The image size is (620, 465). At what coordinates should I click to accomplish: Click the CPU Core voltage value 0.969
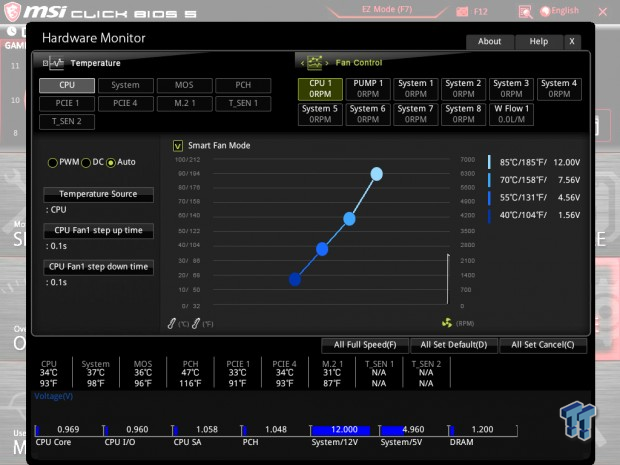click(x=68, y=429)
